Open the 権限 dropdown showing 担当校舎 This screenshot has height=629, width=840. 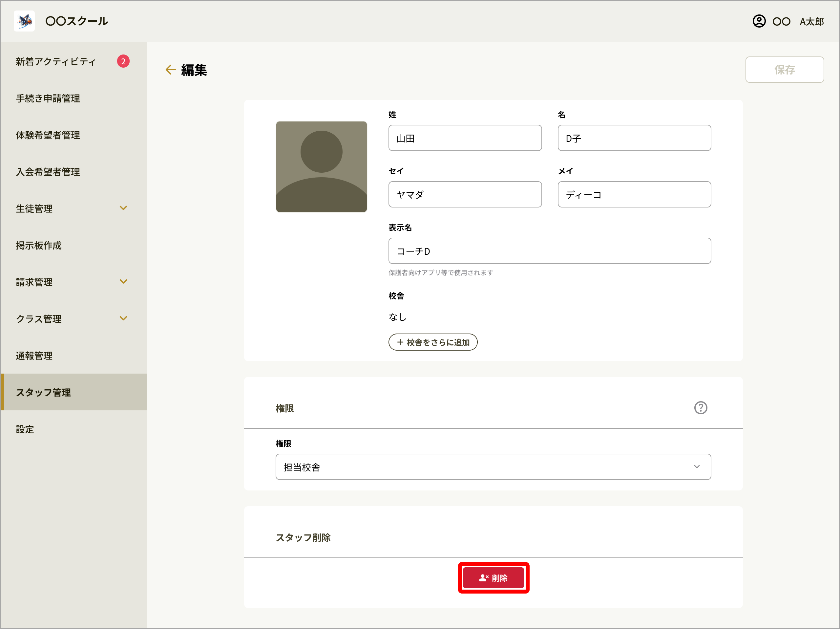coord(493,466)
